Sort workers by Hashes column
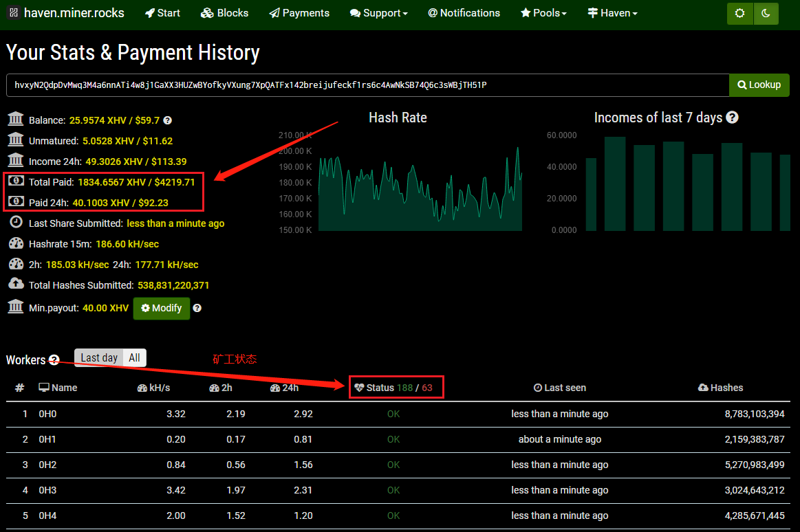Image resolution: width=800 pixels, height=532 pixels. point(720,388)
